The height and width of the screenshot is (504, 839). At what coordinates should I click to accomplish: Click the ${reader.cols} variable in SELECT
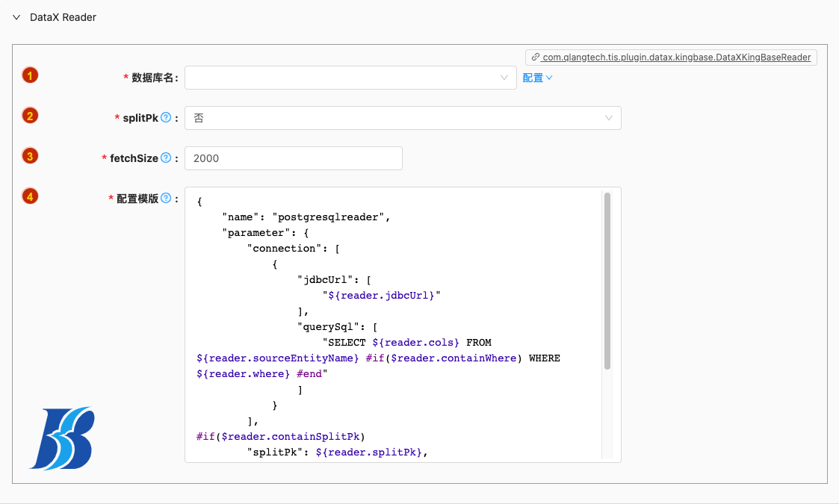(x=415, y=343)
